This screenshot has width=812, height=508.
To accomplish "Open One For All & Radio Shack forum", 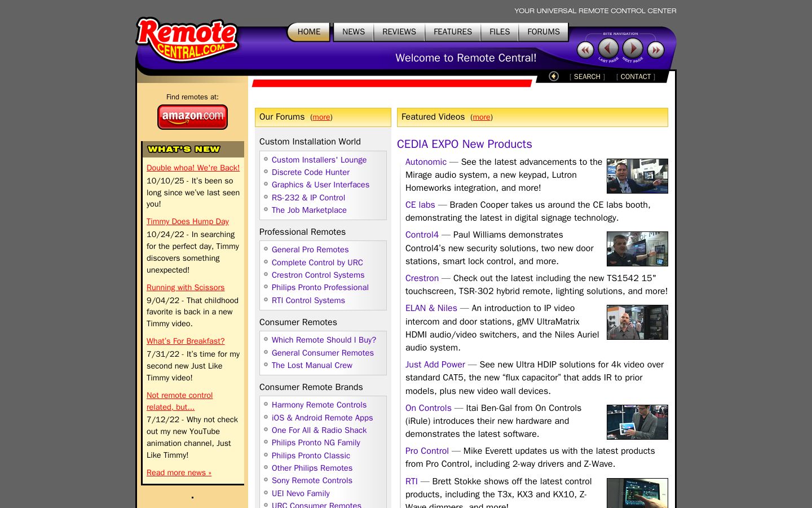I will pyautogui.click(x=319, y=430).
